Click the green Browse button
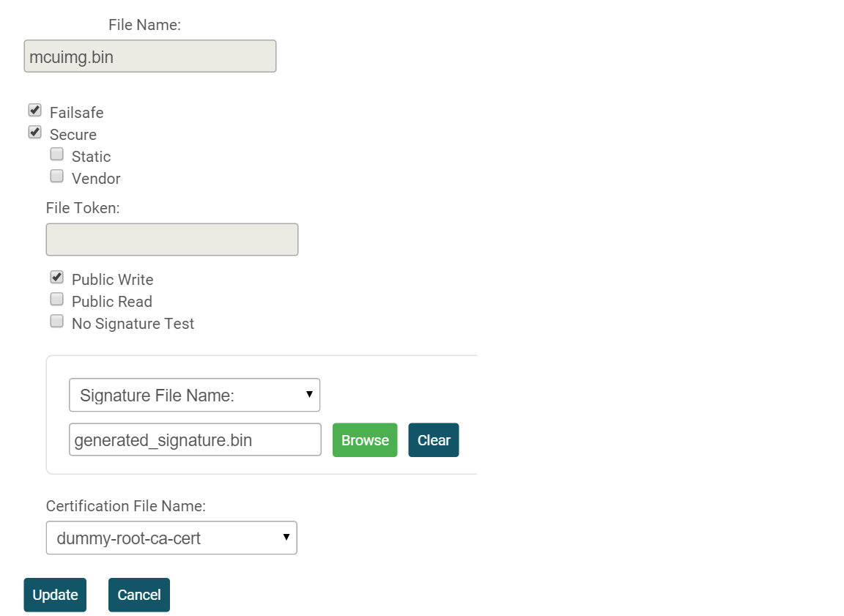 [365, 440]
